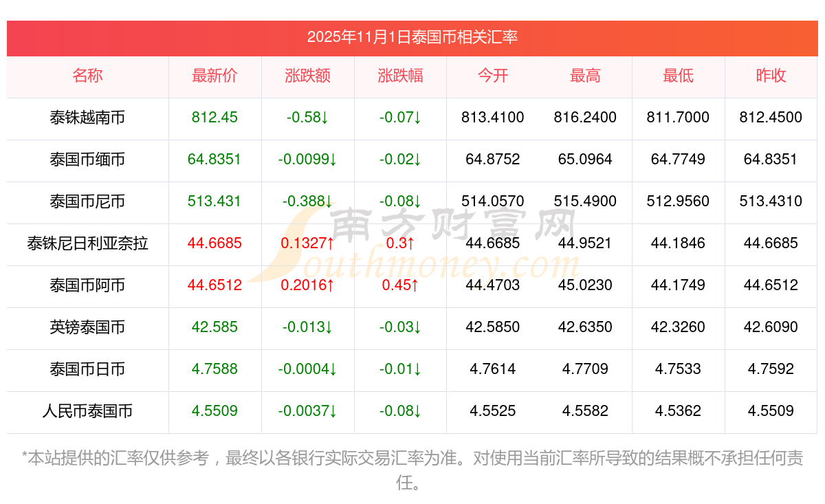This screenshot has height=504, width=825.
Task: Click change amount -0.0099↓
Action: click(307, 160)
